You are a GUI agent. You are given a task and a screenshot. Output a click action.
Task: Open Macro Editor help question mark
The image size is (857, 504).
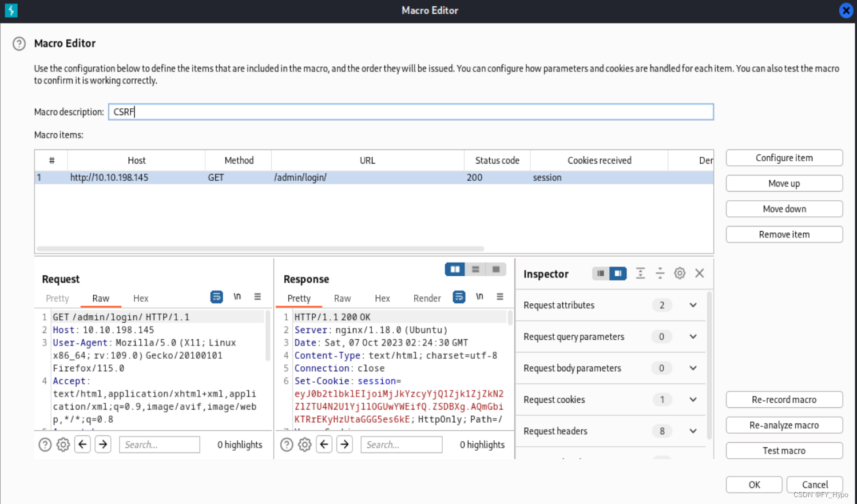click(19, 43)
